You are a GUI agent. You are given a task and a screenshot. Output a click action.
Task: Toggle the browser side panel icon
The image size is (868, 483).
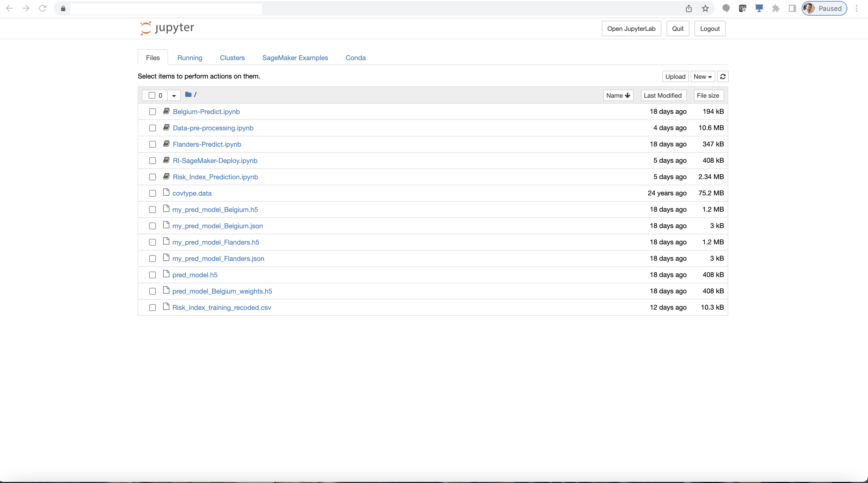click(x=792, y=9)
